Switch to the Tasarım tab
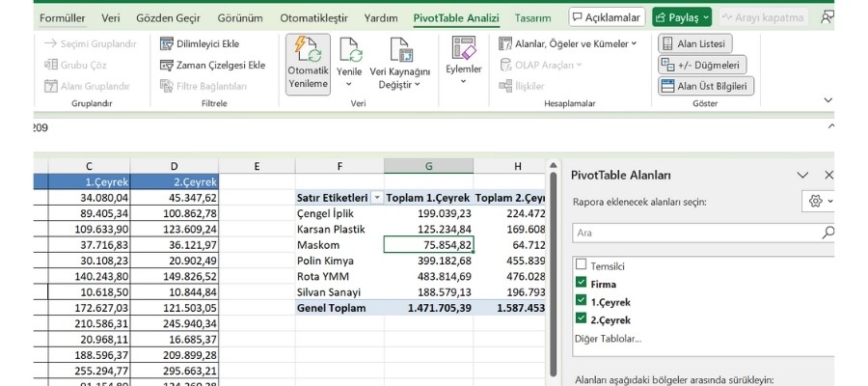Viewport: 868px width, 386px height. [532, 17]
